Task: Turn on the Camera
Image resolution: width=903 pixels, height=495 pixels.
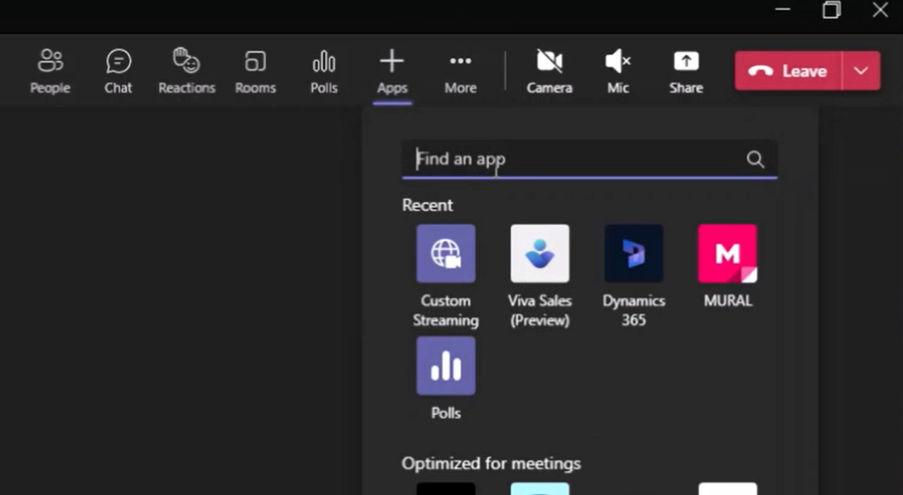Action: point(549,71)
